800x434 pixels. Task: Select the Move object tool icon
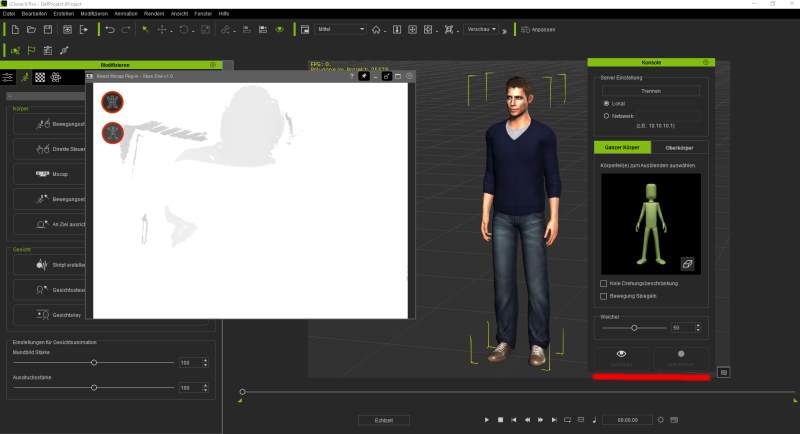[x=162, y=30]
